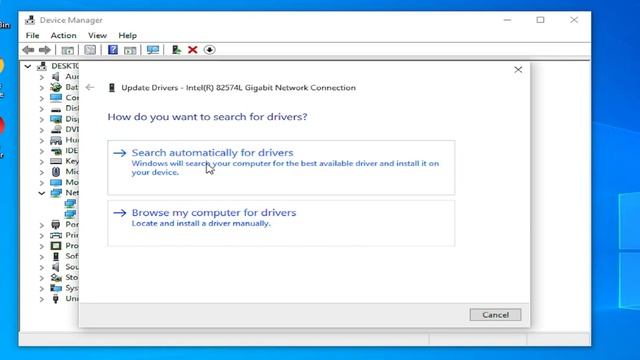Show the console tree toolbar icon
This screenshot has height=360, width=640.
coord(67,50)
